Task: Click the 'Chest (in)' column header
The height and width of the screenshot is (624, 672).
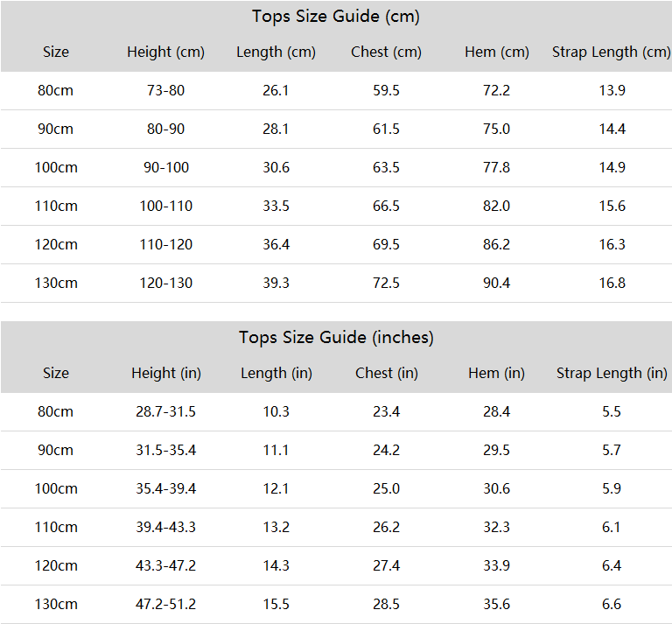Action: point(387,374)
